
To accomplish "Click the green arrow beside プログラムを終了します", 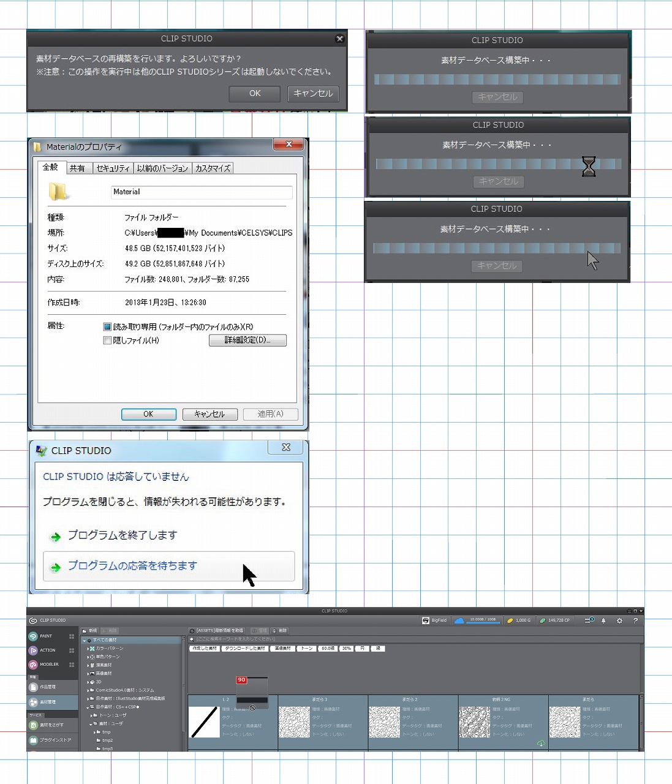I will pos(56,537).
